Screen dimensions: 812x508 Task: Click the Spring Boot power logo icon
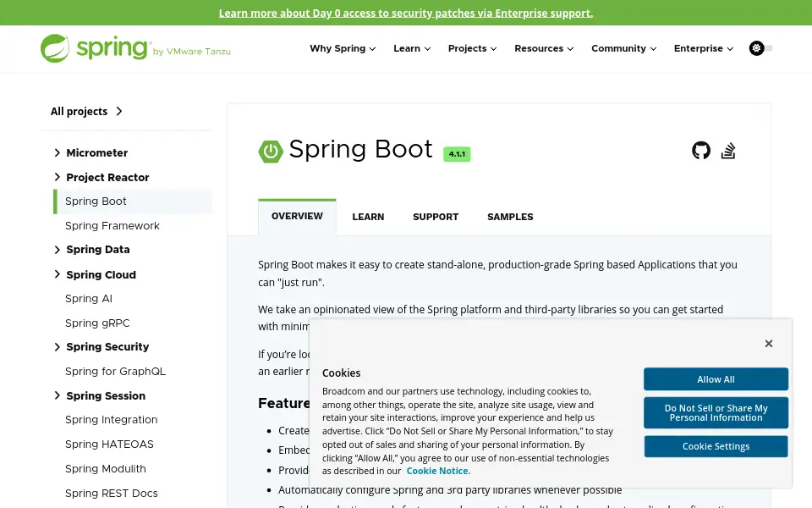(x=271, y=152)
